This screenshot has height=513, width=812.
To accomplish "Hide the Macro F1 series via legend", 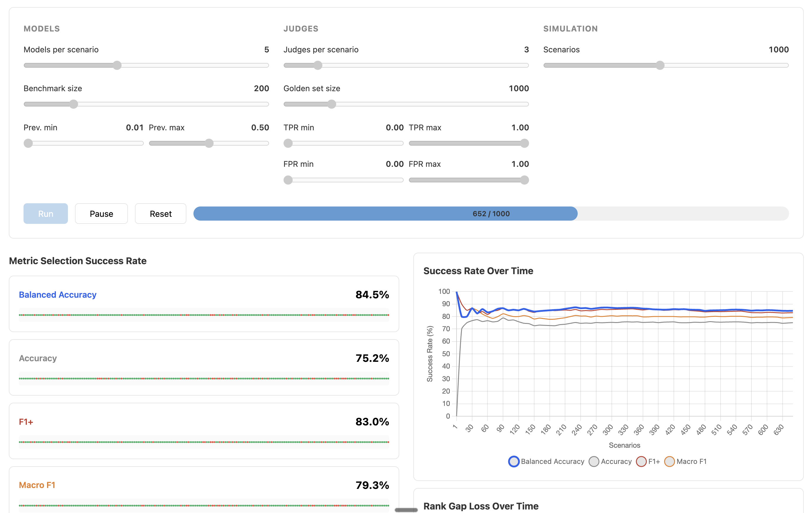I will (669, 461).
